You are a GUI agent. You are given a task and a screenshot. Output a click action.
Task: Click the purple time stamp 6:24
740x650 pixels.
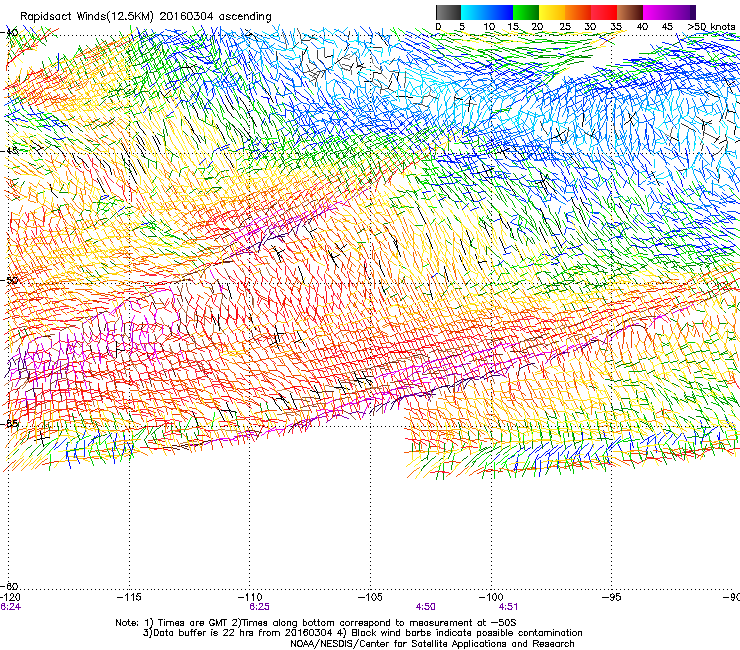10,607
